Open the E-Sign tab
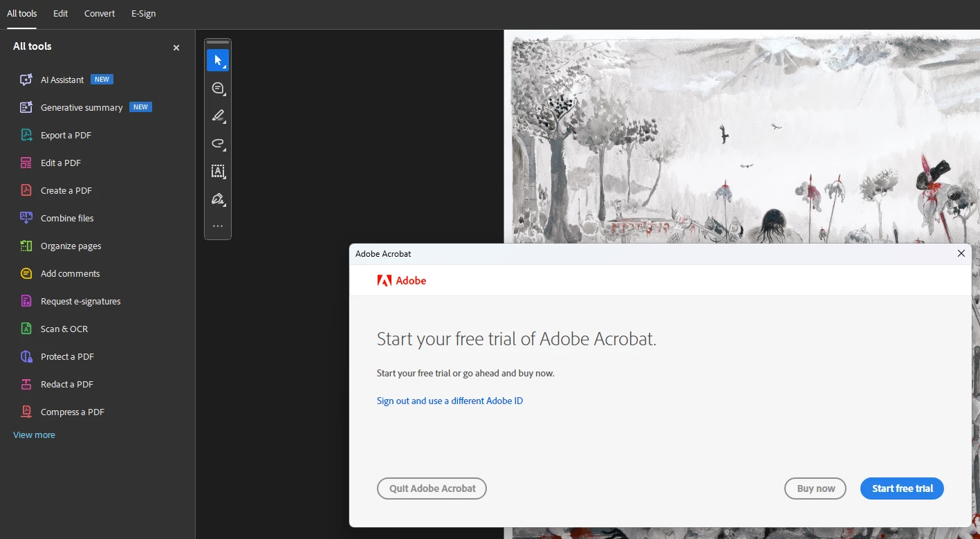Viewport: 980px width, 539px height. pyautogui.click(x=143, y=14)
